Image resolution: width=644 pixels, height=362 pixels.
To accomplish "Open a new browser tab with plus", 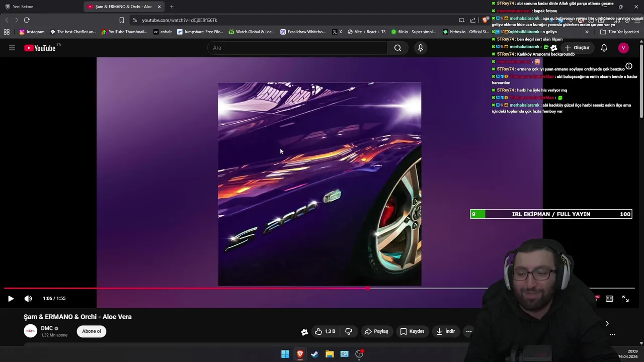I will pyautogui.click(x=172, y=7).
